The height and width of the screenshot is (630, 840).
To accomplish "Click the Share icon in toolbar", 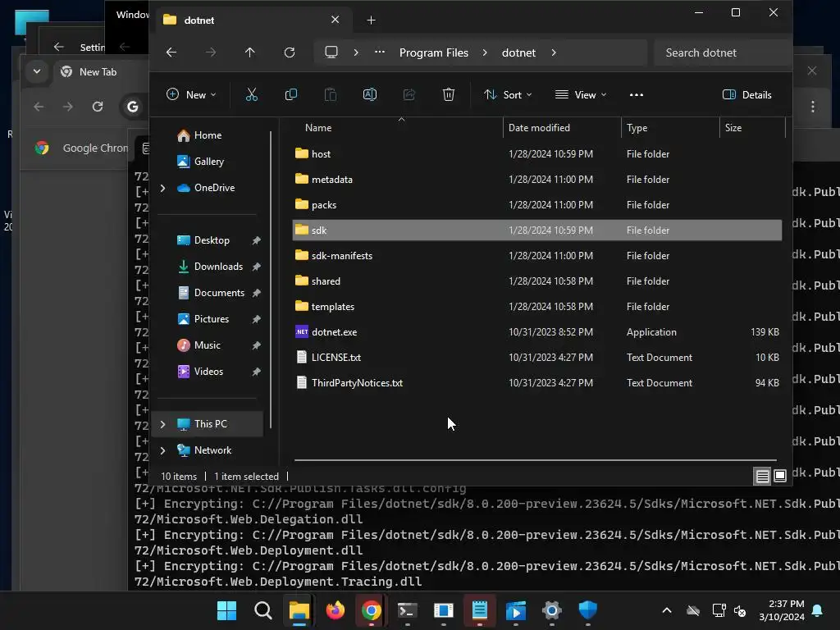I will coord(409,95).
